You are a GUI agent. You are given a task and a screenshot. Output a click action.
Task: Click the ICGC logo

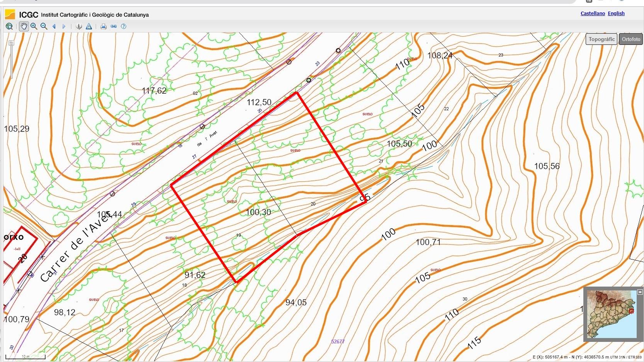point(10,15)
